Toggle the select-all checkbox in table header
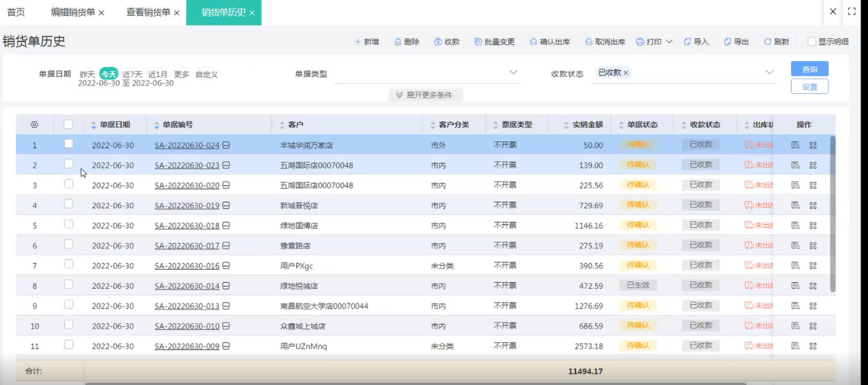 (x=69, y=125)
